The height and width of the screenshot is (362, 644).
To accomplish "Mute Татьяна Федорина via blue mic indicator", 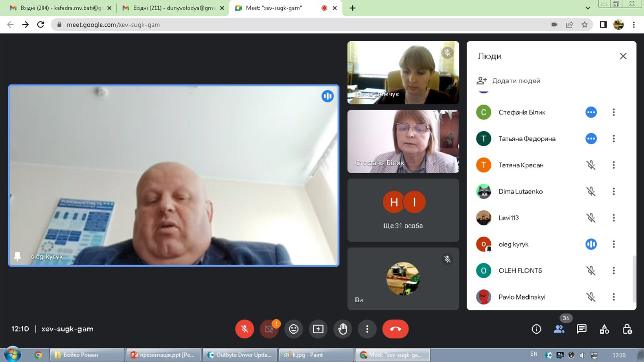I will pos(591,139).
